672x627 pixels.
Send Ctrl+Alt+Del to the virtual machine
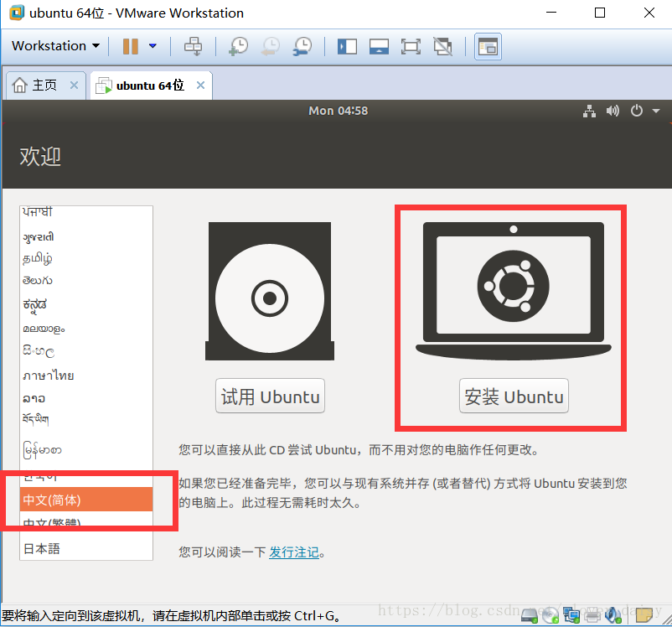click(193, 46)
